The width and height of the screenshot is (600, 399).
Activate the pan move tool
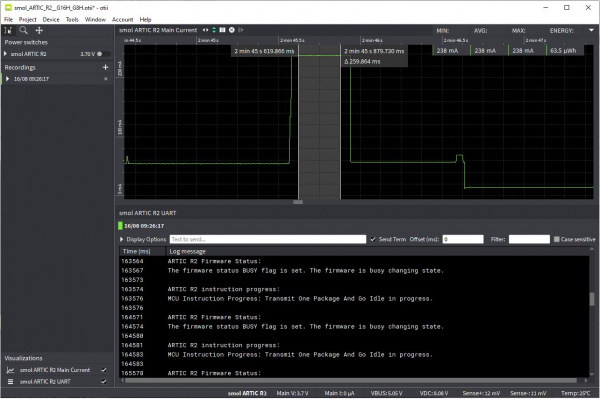point(39,31)
